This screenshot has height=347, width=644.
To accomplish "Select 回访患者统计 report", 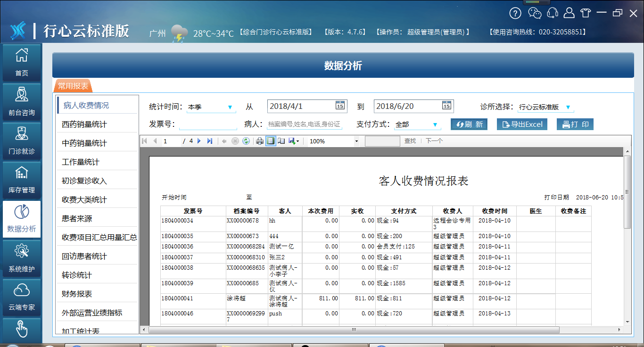I will (98, 256).
